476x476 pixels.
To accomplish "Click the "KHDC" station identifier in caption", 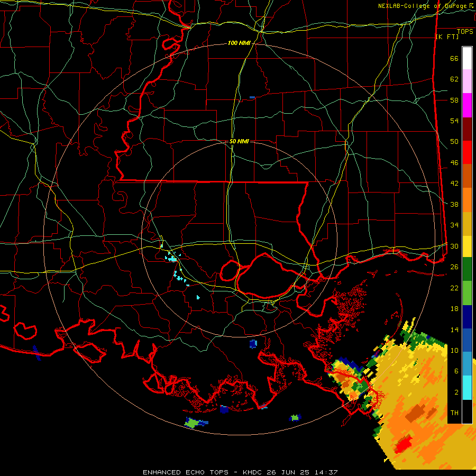I will click(252, 472).
